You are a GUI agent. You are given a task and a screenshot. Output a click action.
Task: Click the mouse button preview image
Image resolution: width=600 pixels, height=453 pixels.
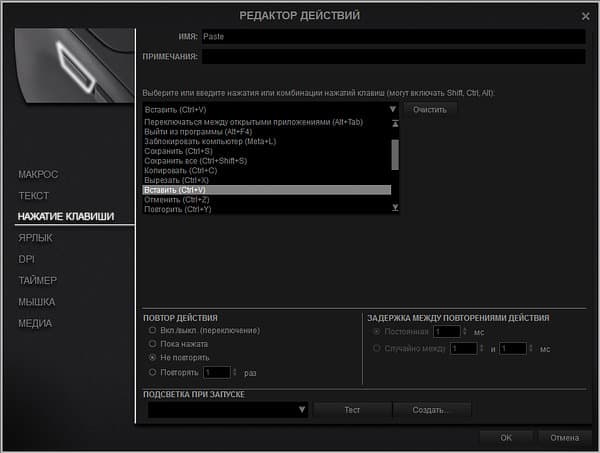[x=75, y=65]
